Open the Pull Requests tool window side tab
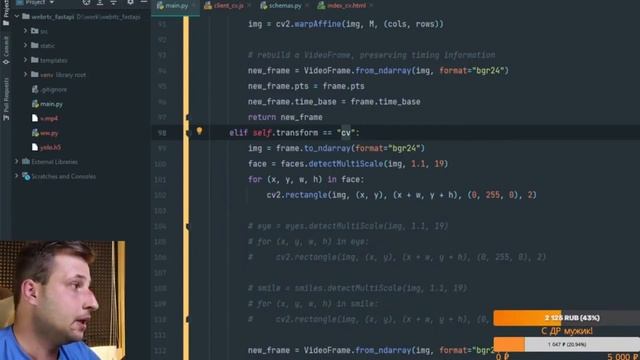640x360 pixels. click(5, 99)
